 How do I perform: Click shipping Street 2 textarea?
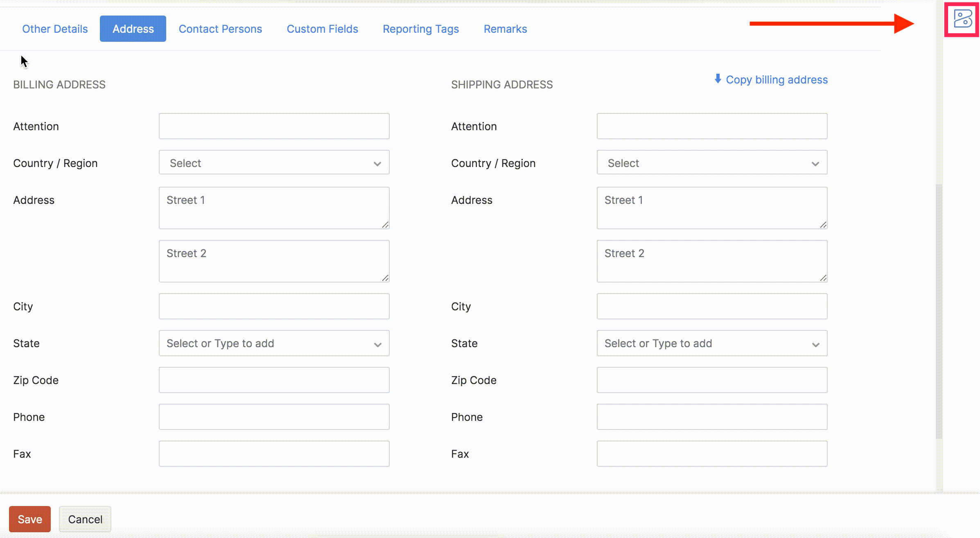pos(712,261)
